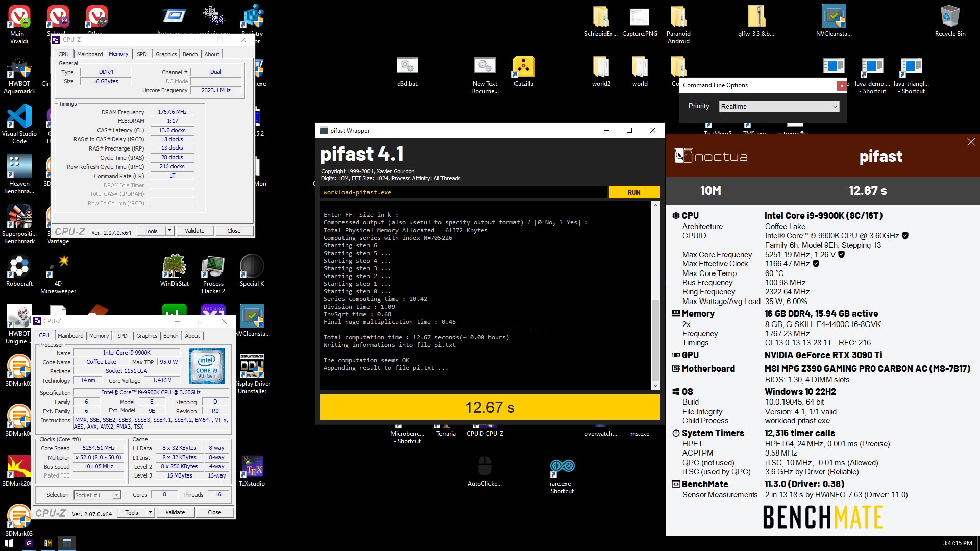
Task: Select the Capture.PNG file icon
Action: [x=640, y=21]
